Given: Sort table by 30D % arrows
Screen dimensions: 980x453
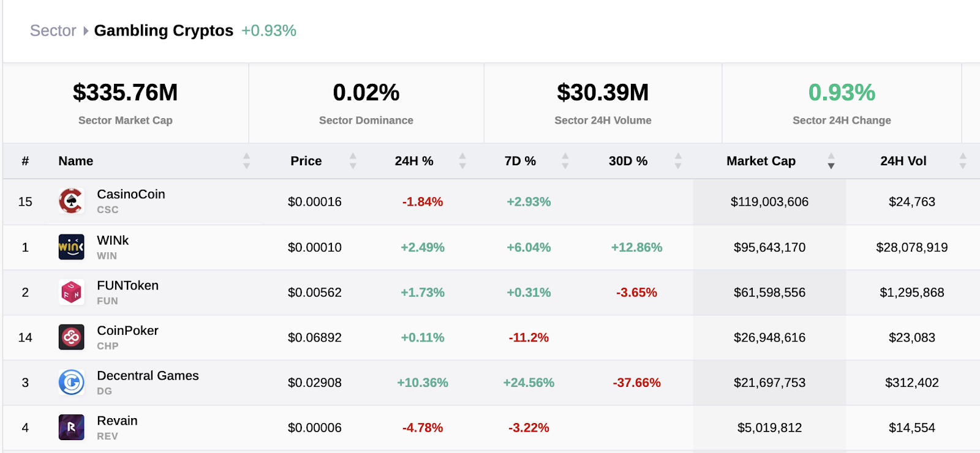Looking at the screenshot, I should click(x=678, y=161).
